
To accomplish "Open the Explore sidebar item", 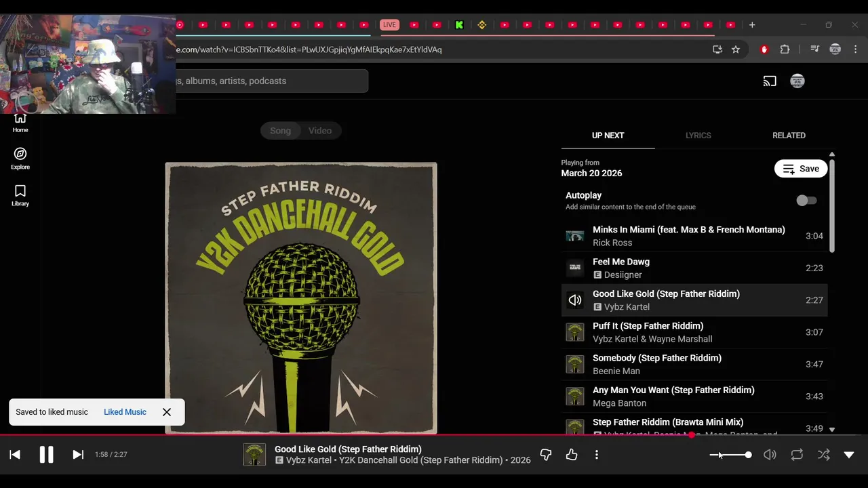I will (20, 159).
